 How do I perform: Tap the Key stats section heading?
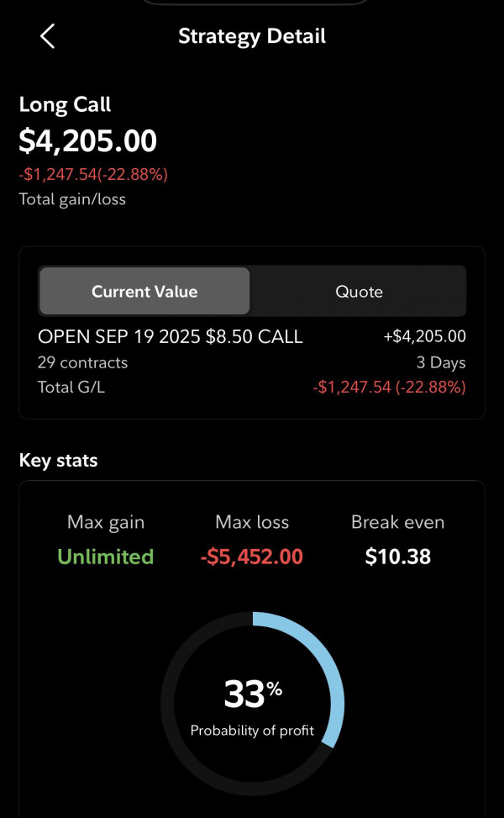pyautogui.click(x=59, y=461)
